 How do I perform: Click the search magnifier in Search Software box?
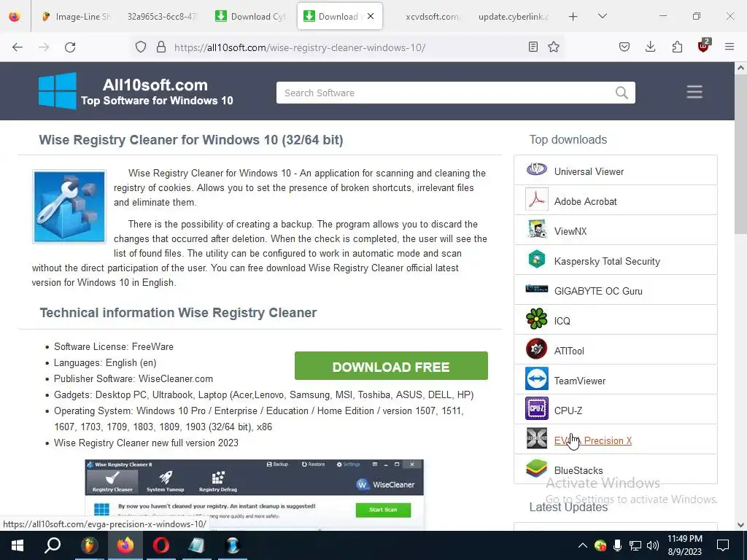tap(622, 93)
